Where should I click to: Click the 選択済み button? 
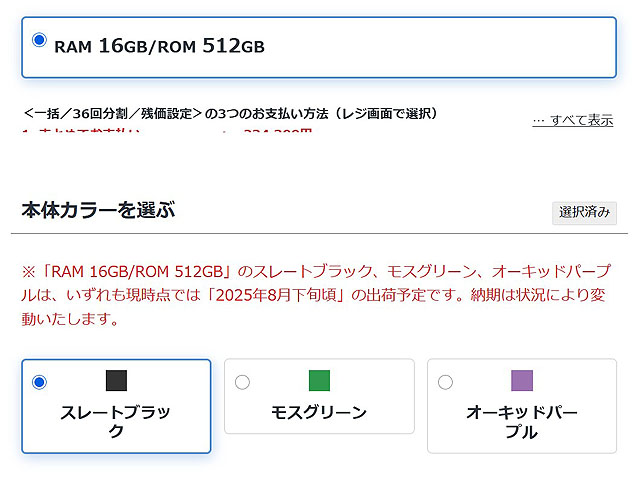585,212
